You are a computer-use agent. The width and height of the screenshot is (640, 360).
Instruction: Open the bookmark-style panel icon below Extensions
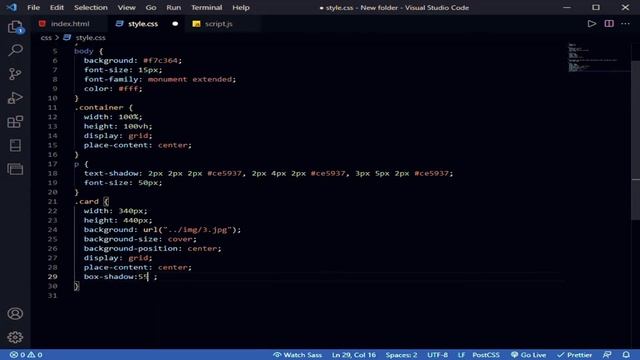click(x=15, y=145)
